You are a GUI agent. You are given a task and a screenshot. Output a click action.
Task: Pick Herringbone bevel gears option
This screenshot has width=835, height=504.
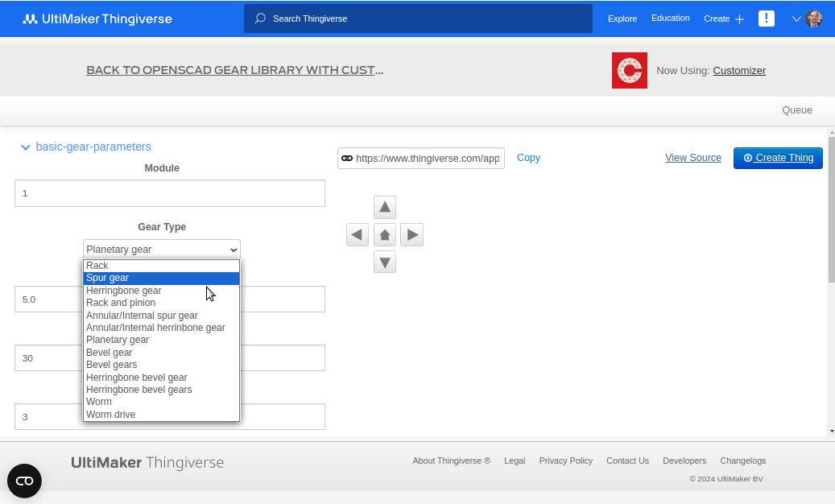(161, 390)
